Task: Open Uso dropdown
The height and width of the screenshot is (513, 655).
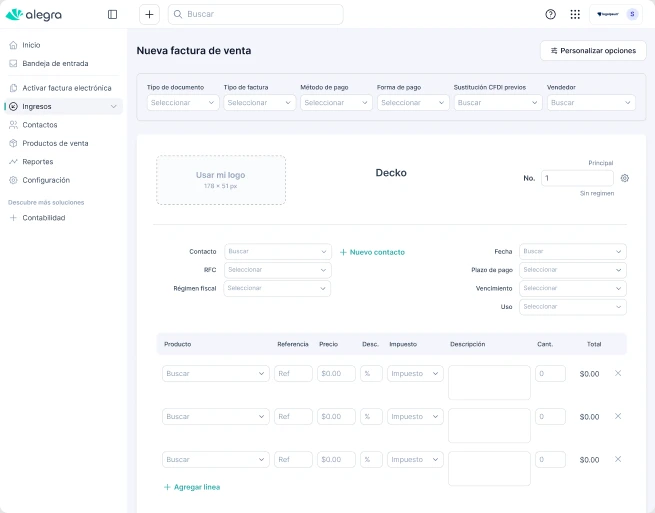Action: point(573,307)
